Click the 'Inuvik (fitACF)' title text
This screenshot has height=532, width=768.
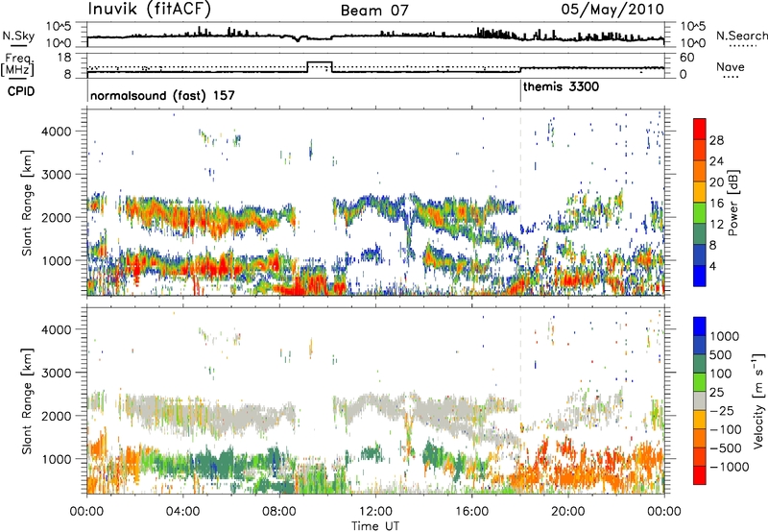[x=150, y=9]
